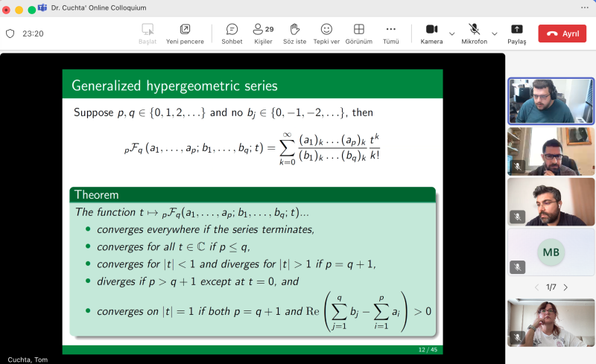596x364 pixels.
Task: Raise hand with Söz iste
Action: tap(294, 33)
